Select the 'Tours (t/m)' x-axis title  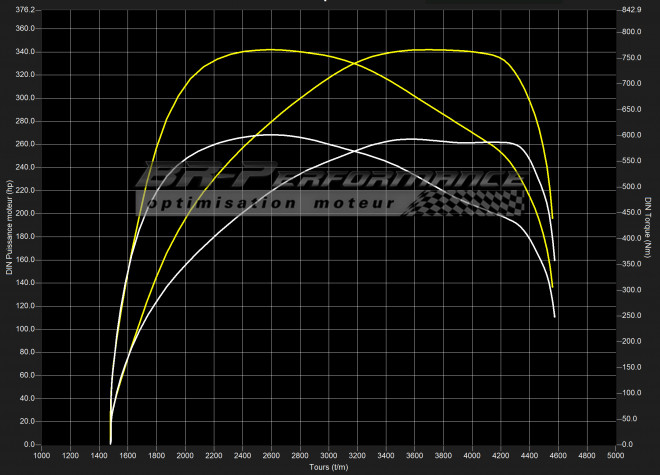coord(328,467)
